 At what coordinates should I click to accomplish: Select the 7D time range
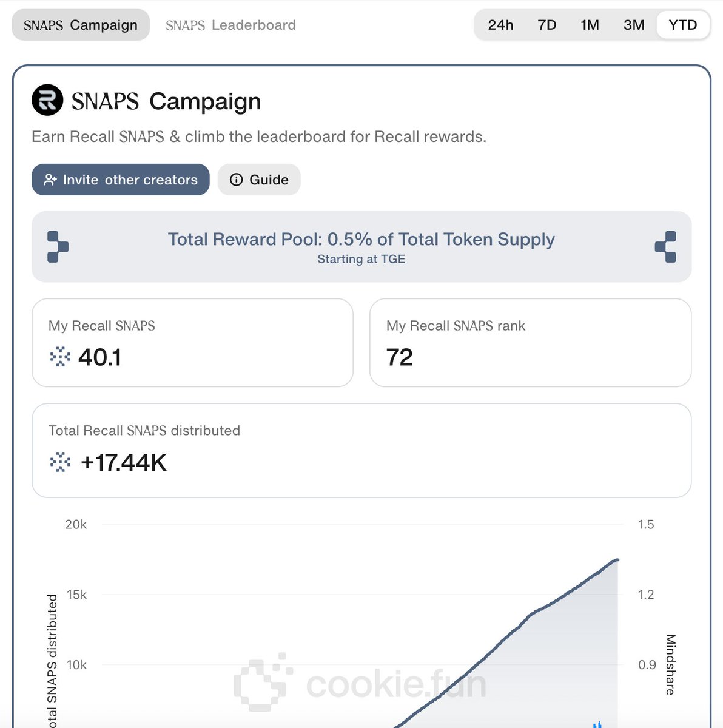(546, 25)
